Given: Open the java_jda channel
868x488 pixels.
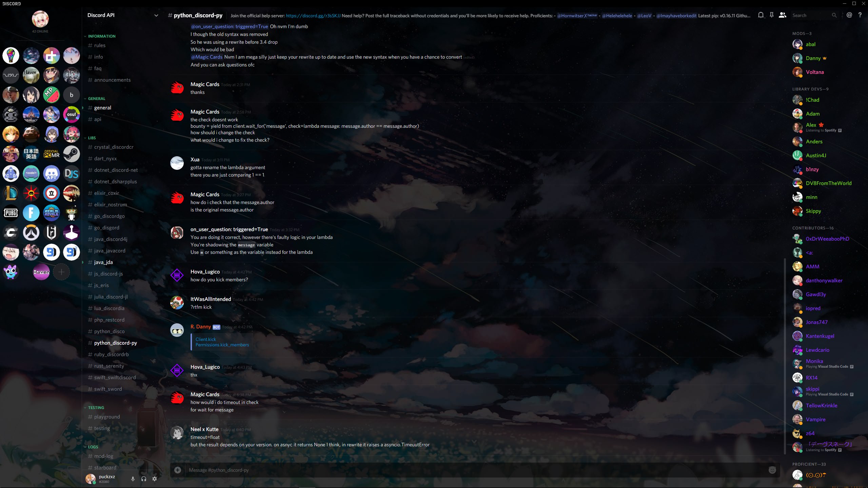Looking at the screenshot, I should coord(103,262).
